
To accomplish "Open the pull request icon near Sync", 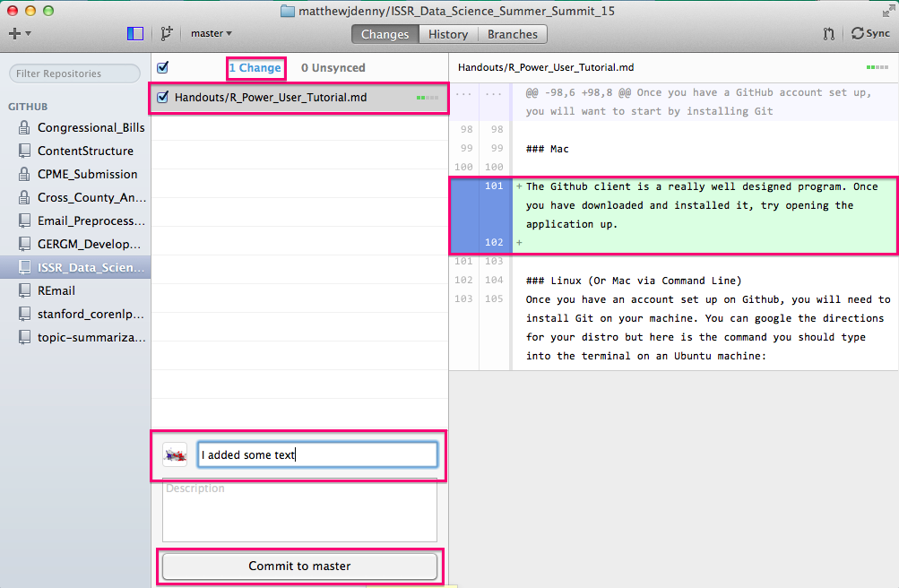I will click(x=828, y=34).
